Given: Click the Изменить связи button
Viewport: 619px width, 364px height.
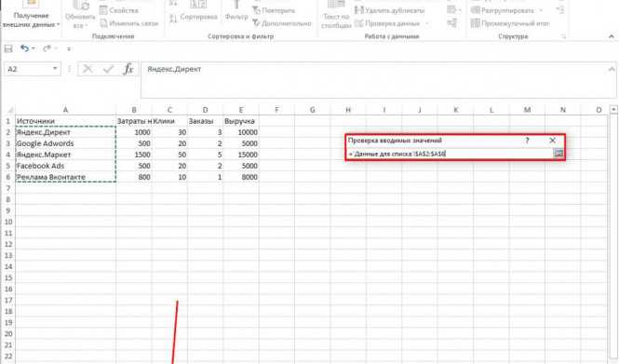Looking at the screenshot, I should pos(129,23).
